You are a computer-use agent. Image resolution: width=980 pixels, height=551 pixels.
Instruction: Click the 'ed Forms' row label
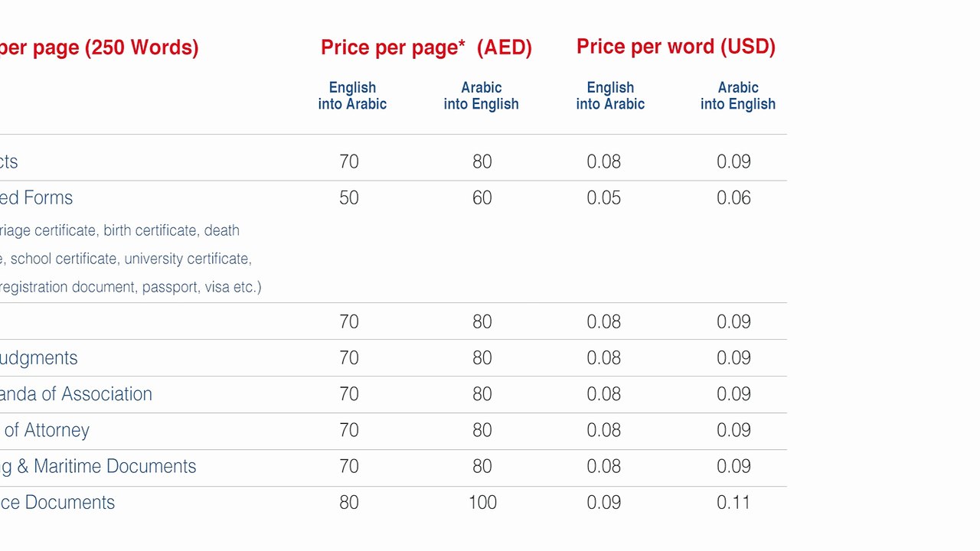click(36, 197)
